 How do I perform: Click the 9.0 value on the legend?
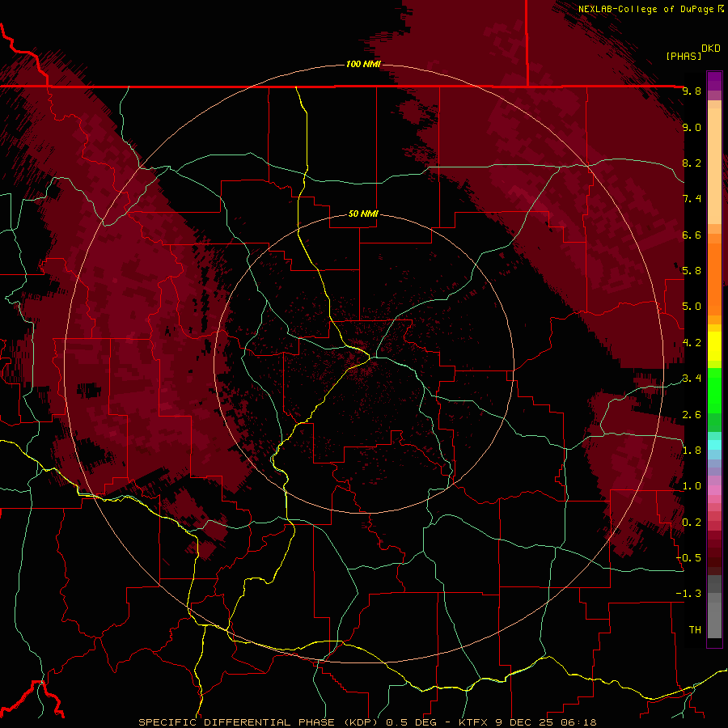(692, 128)
